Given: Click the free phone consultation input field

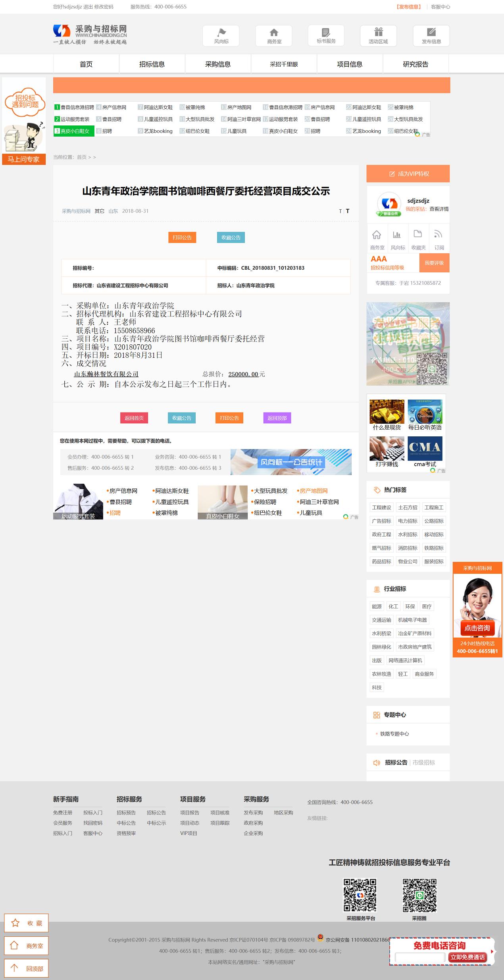Looking at the screenshot, I should 420,957.
